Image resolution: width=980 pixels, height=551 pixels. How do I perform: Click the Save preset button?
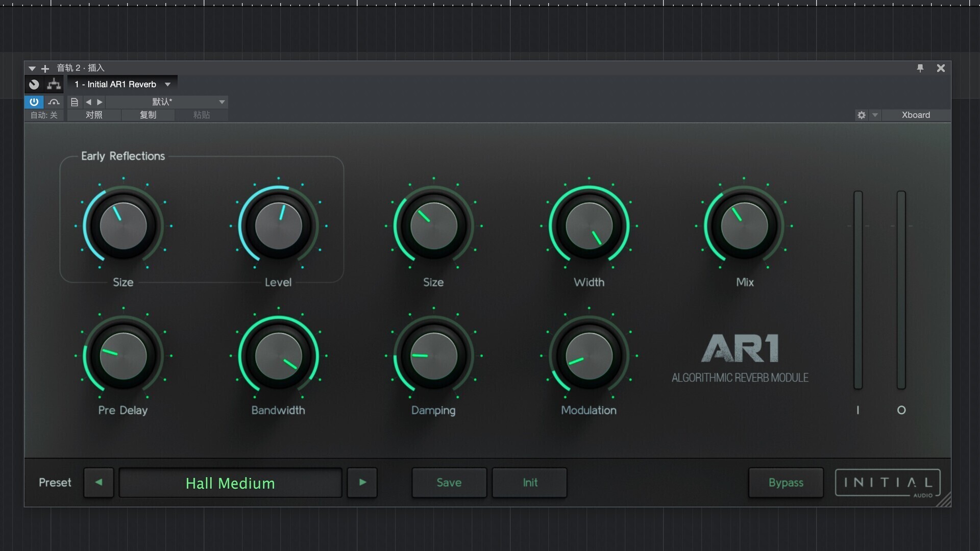point(449,482)
